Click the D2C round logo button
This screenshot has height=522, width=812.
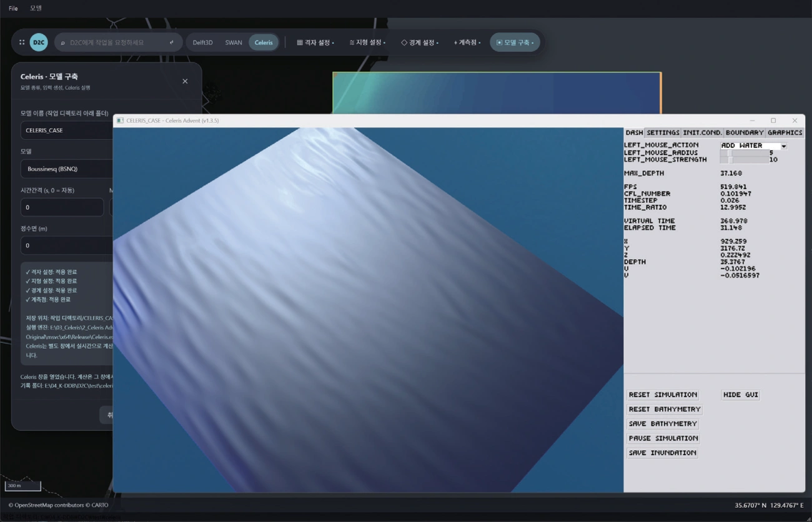click(39, 42)
